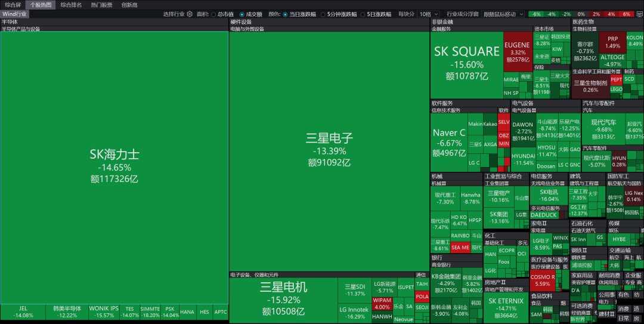Select the EUGENE 3.32% tile

518,52
